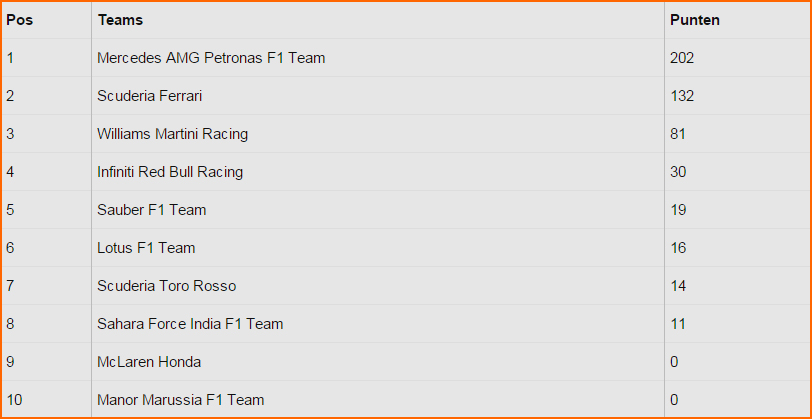812x419 pixels.
Task: Select Manor Marussia F1 Team row
Action: (406, 400)
